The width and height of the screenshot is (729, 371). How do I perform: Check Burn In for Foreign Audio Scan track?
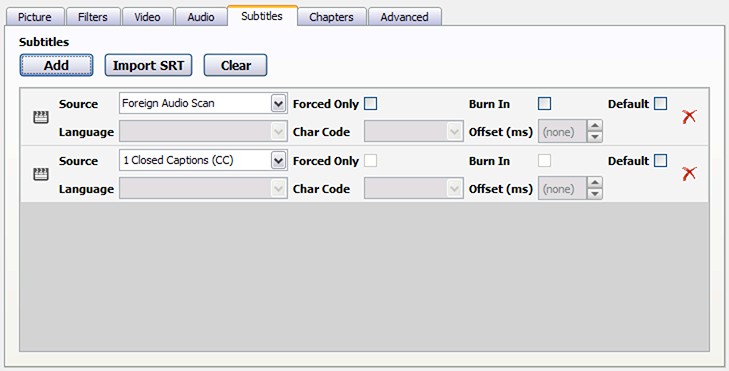tap(544, 103)
